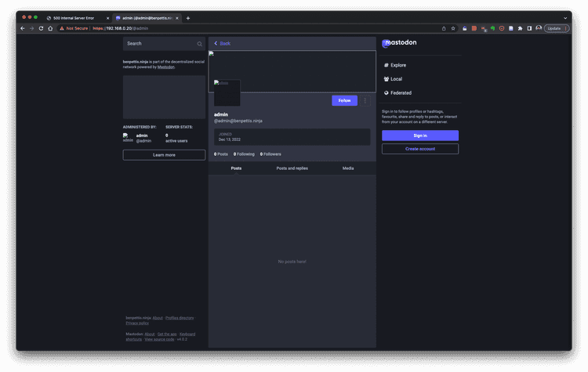The image size is (588, 372).
Task: Click the 0 Posts count
Action: click(x=221, y=154)
